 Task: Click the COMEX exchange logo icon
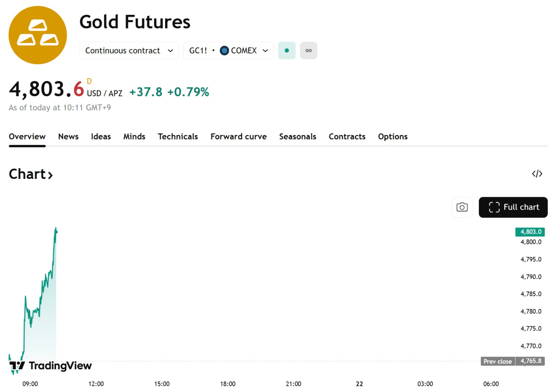(224, 51)
